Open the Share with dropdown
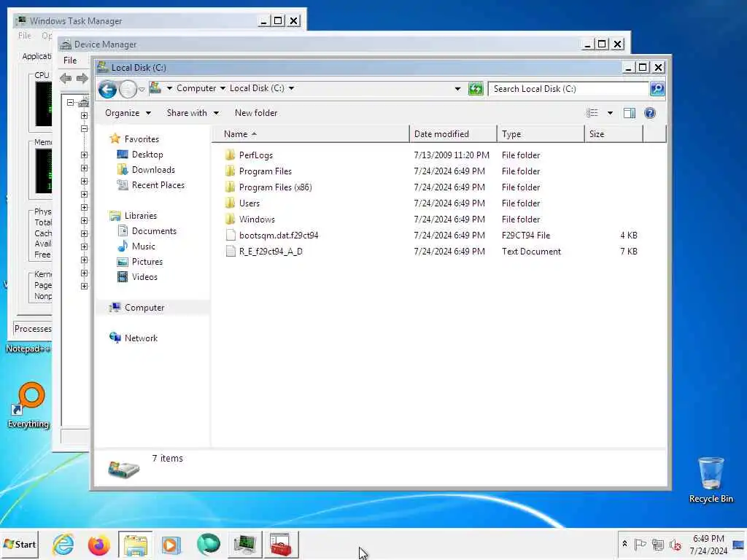747x560 pixels. coord(193,113)
